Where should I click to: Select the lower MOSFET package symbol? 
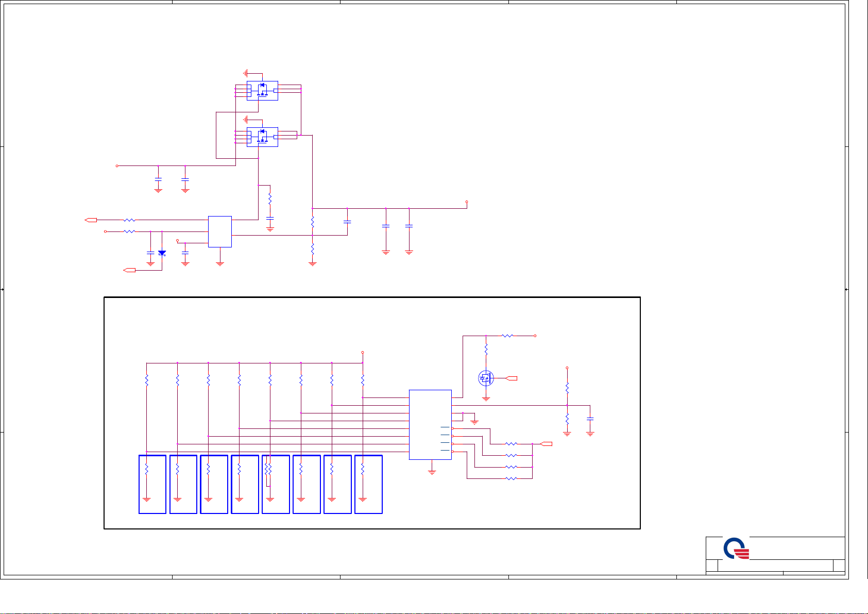click(x=262, y=137)
